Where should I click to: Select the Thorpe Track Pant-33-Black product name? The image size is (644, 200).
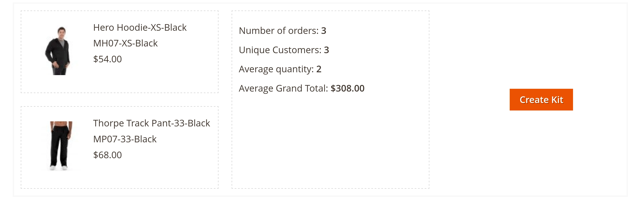tap(151, 123)
